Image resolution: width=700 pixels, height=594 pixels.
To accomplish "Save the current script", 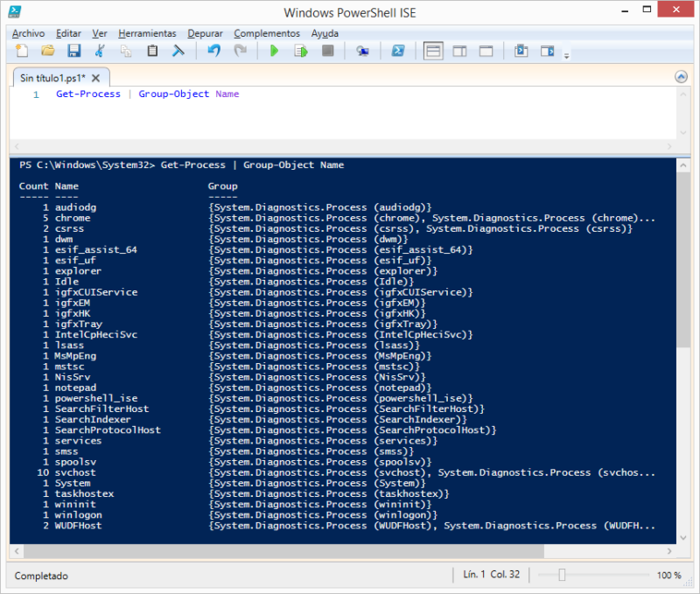I will pyautogui.click(x=72, y=51).
